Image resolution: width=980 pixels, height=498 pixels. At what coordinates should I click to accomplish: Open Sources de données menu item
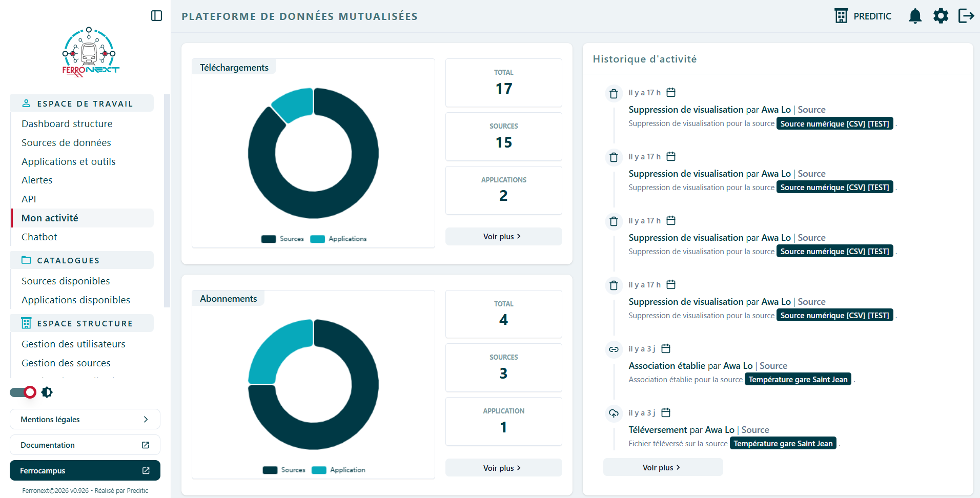[66, 142]
